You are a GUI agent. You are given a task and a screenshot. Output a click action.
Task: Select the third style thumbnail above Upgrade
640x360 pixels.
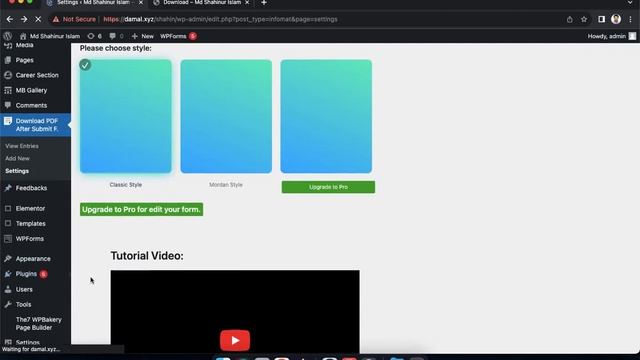point(326,116)
